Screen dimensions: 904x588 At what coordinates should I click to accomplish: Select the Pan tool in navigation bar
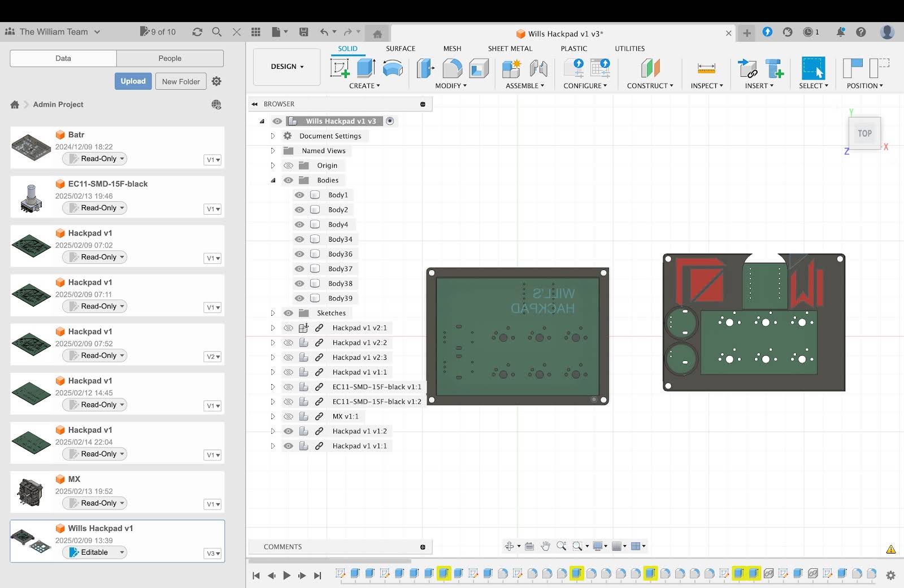point(545,546)
